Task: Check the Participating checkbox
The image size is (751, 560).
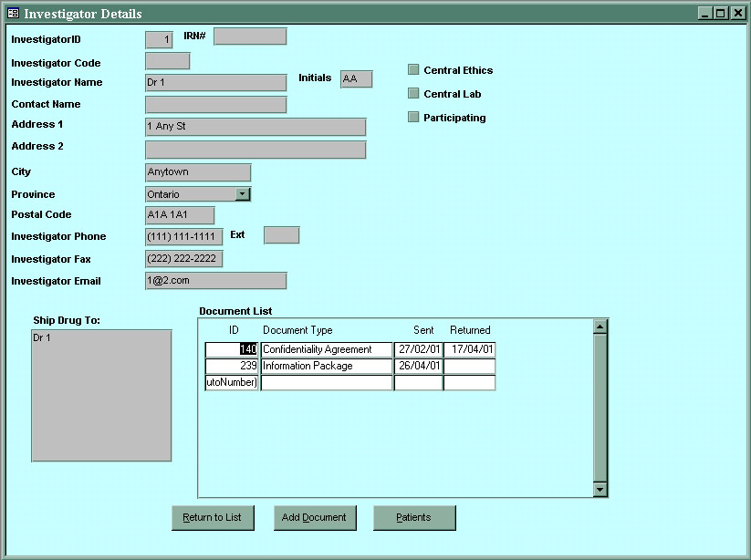Action: [x=413, y=118]
